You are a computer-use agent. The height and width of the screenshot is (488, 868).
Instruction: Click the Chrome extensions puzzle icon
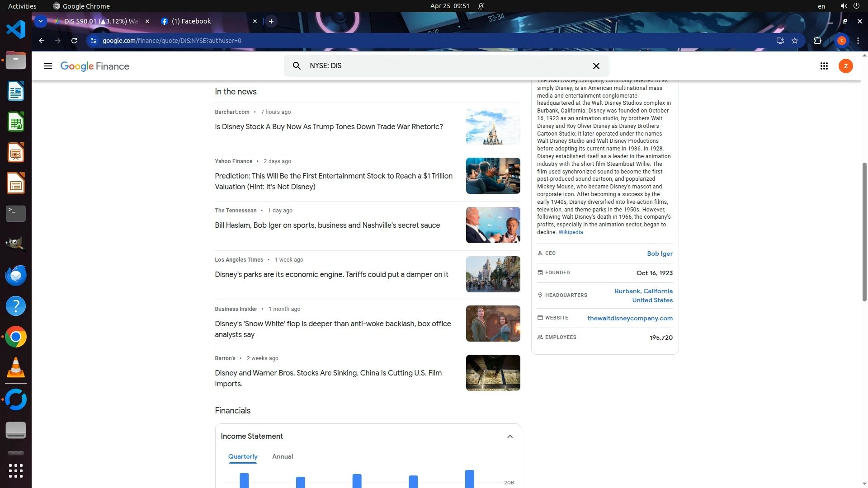click(x=817, y=41)
